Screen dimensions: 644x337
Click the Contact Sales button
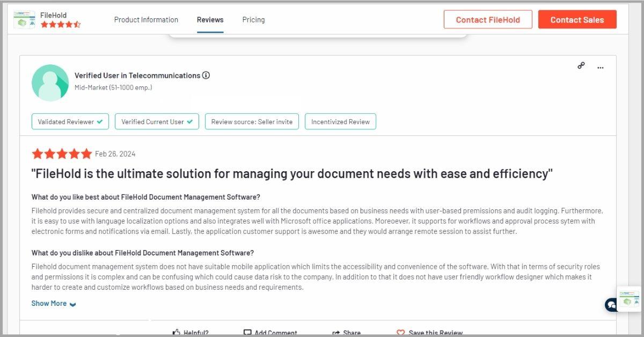pos(577,20)
